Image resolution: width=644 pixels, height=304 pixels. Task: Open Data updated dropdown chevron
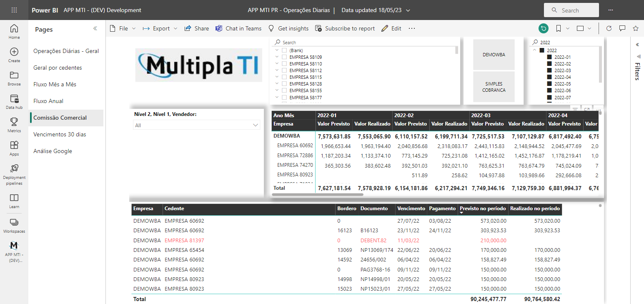408,10
